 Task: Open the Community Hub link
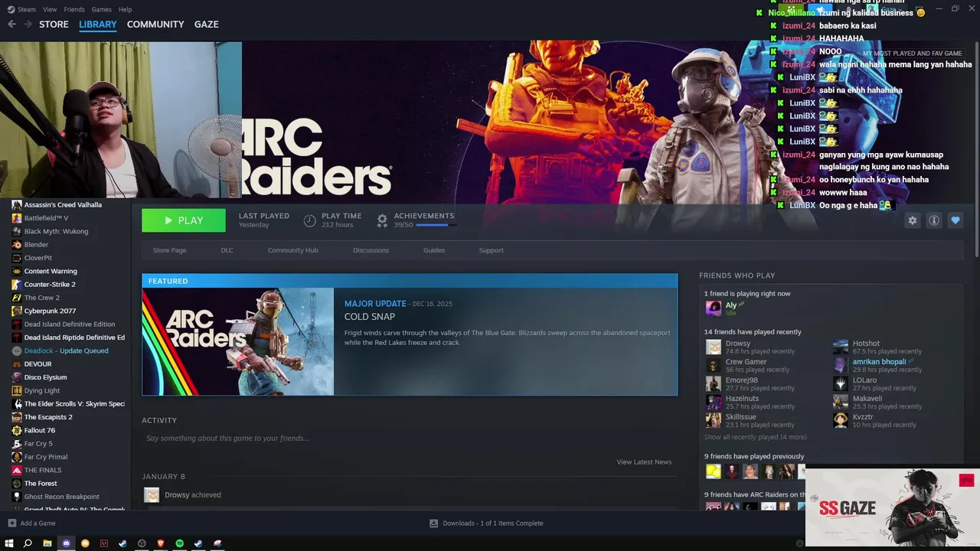[292, 250]
